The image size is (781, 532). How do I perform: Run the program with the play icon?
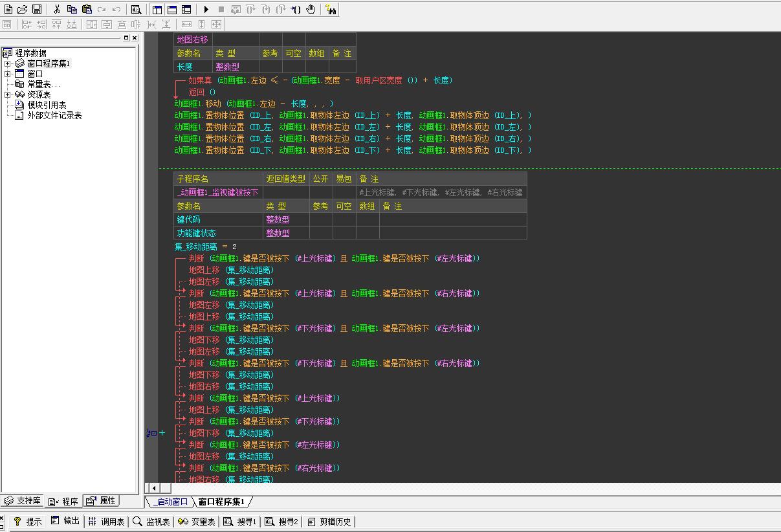pos(206,9)
